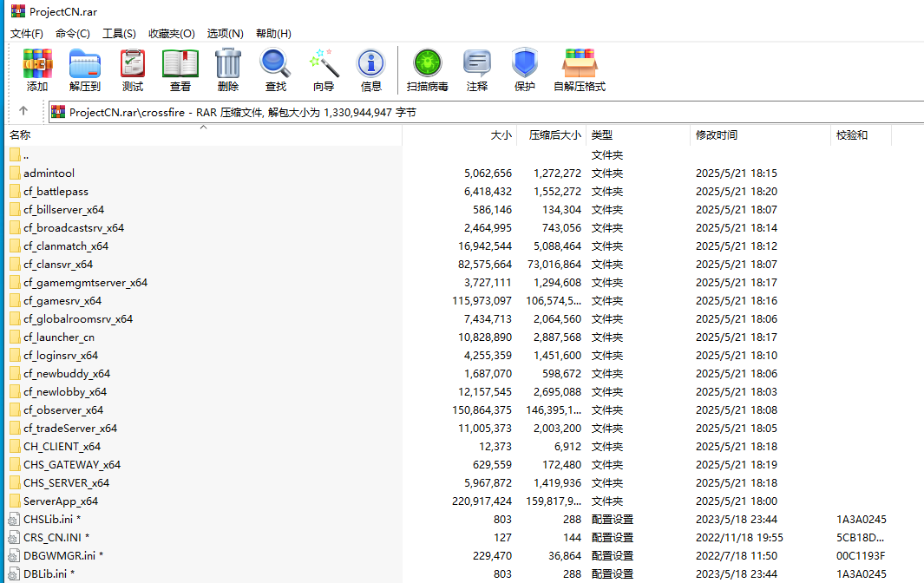Click the 添加 (Add) toolbar icon
924x583 pixels.
click(x=37, y=63)
